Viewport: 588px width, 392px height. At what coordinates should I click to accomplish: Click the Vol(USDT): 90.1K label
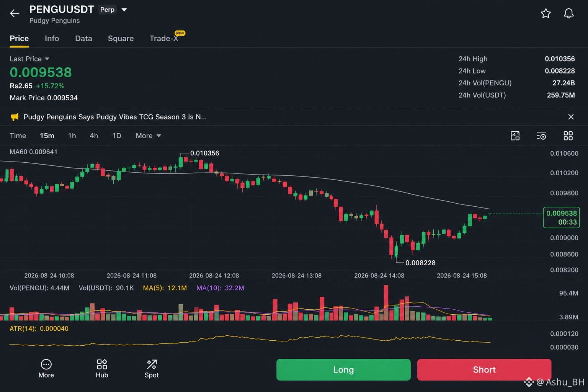pyautogui.click(x=106, y=288)
